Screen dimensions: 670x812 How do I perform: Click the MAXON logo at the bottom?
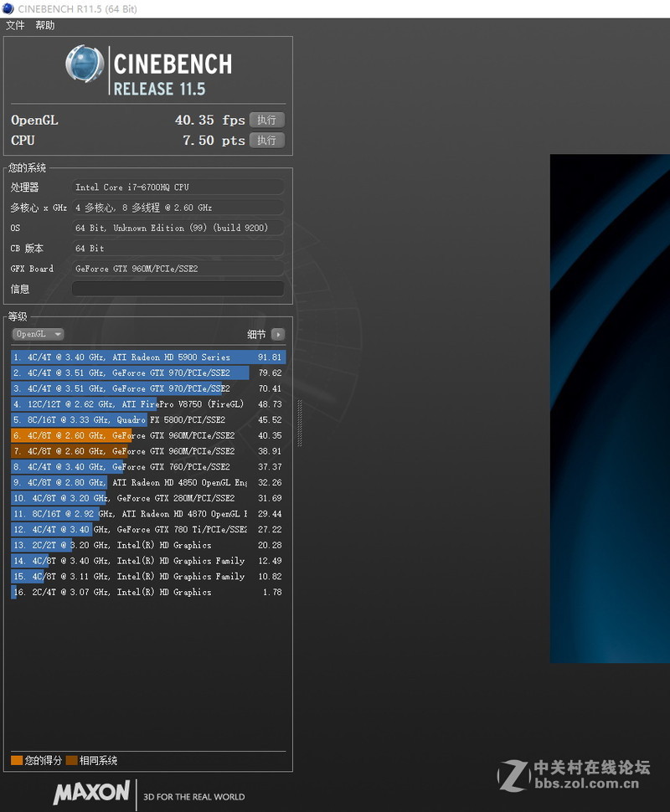tap(91, 792)
